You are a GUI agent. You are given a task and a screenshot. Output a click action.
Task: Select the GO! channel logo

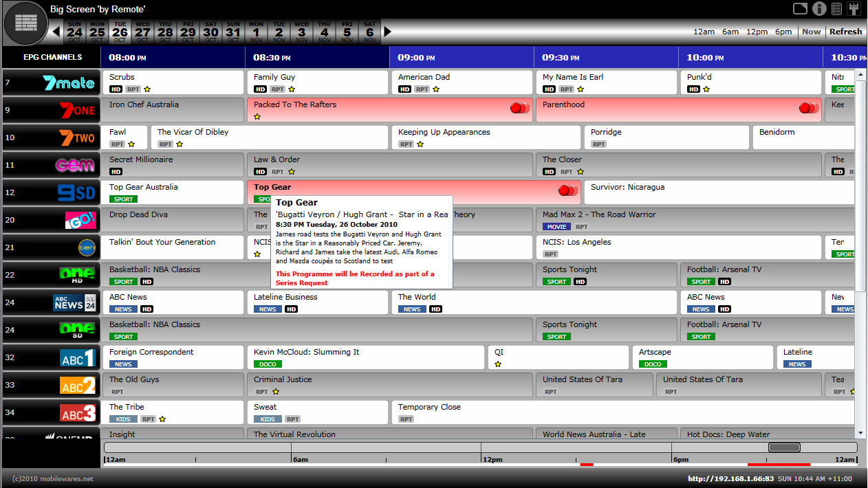80,220
